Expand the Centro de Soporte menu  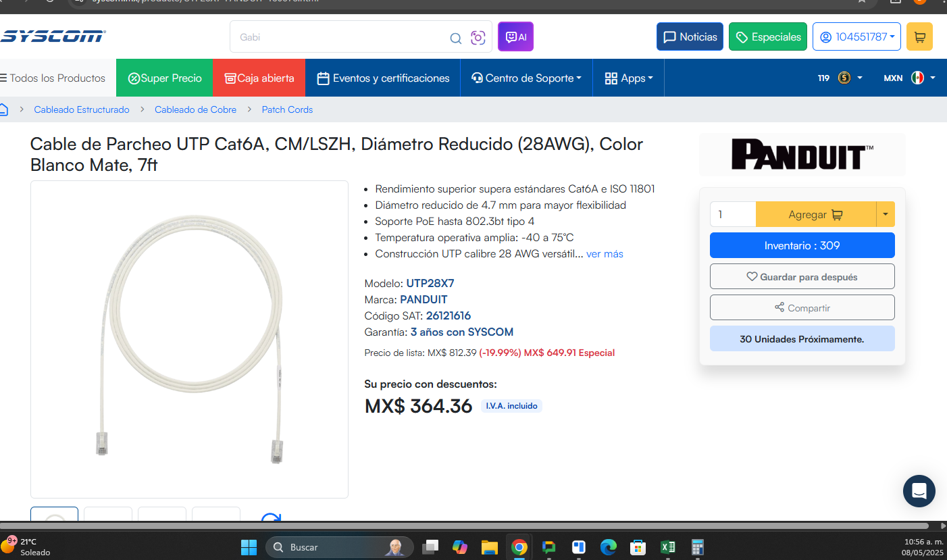pos(527,78)
